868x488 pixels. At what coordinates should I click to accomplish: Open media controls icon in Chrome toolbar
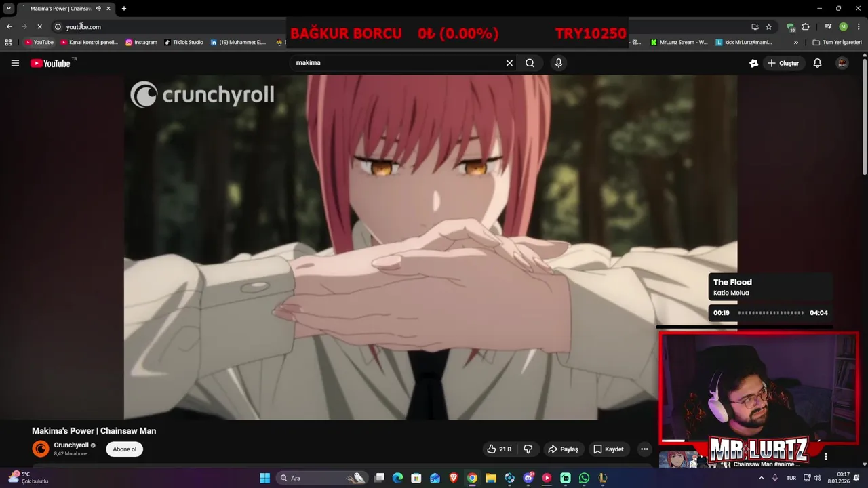point(828,26)
